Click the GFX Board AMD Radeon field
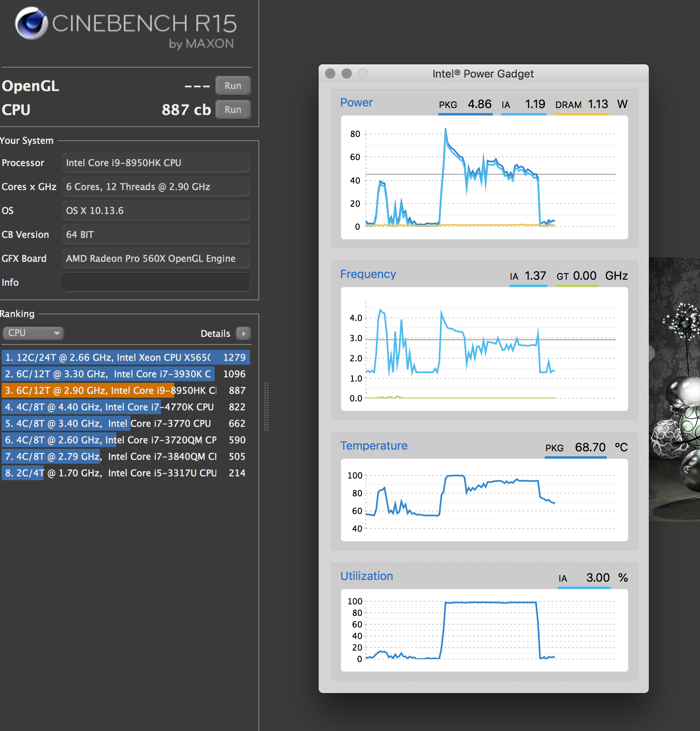The height and width of the screenshot is (731, 700). pyautogui.click(x=156, y=259)
